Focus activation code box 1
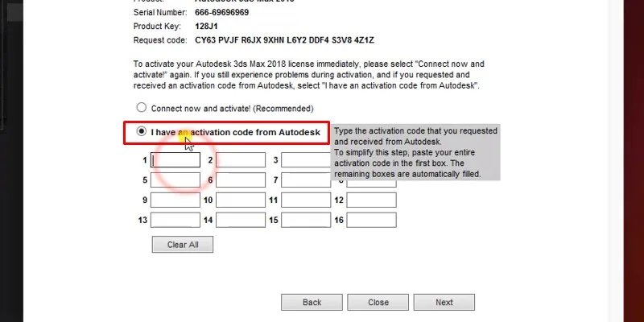 pos(175,160)
